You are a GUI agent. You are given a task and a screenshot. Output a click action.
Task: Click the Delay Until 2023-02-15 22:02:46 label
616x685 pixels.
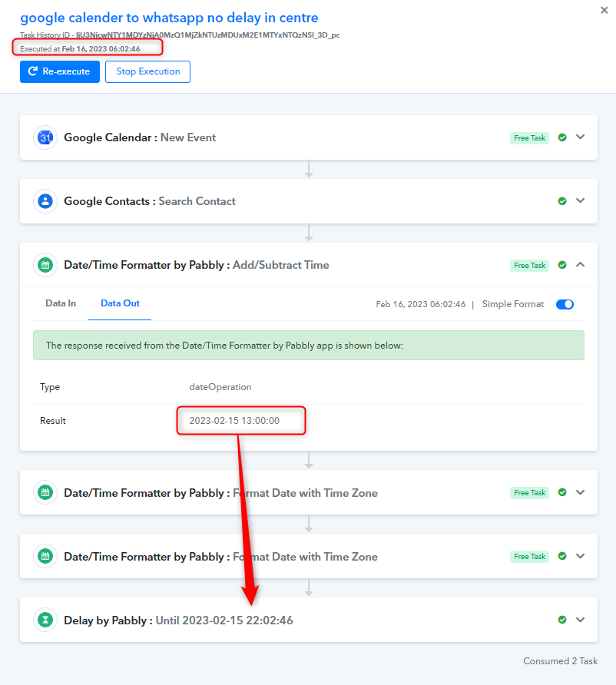[x=224, y=620]
